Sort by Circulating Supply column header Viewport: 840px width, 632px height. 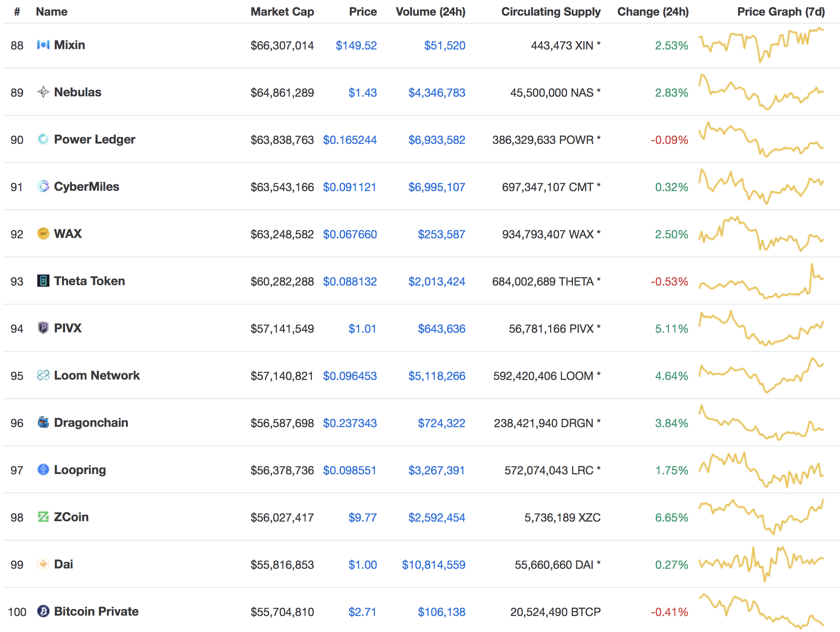pyautogui.click(x=551, y=12)
